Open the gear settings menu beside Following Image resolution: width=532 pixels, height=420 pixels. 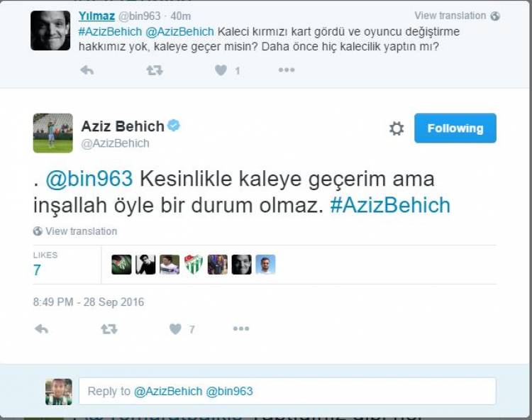point(397,128)
